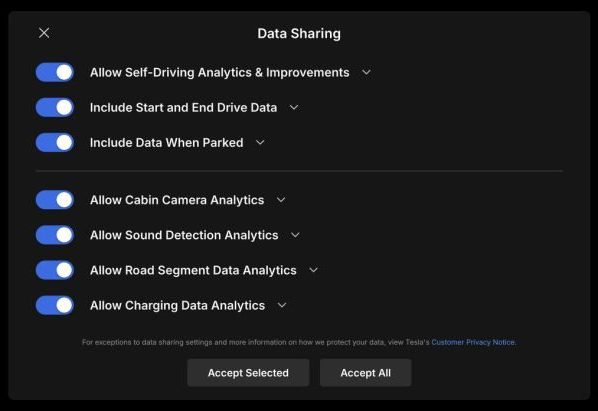Select the Allow Cabin Camera Analytics label

(177, 200)
